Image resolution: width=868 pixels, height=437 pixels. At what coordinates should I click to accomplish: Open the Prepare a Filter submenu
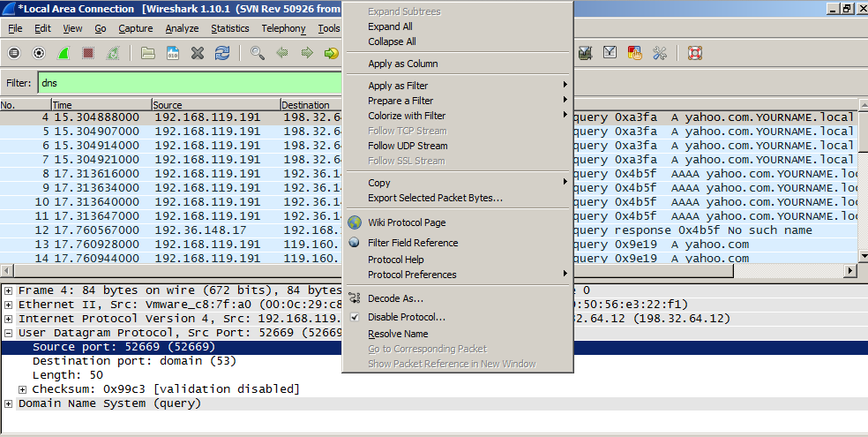pyautogui.click(x=458, y=101)
